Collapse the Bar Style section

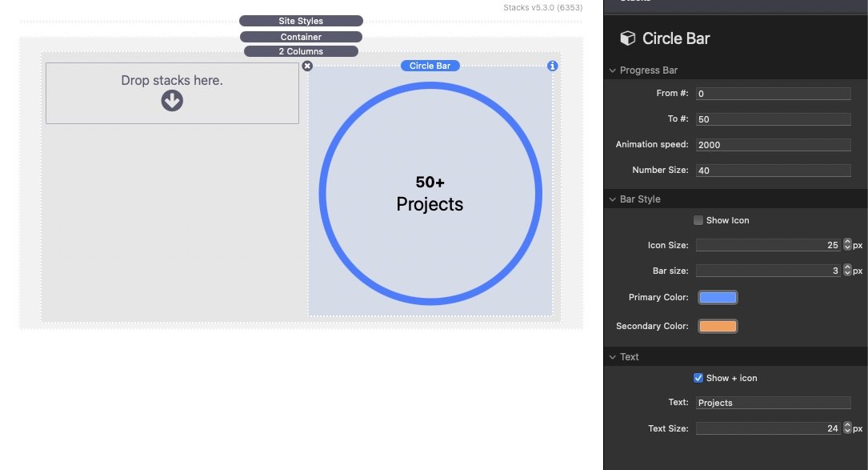pos(613,199)
